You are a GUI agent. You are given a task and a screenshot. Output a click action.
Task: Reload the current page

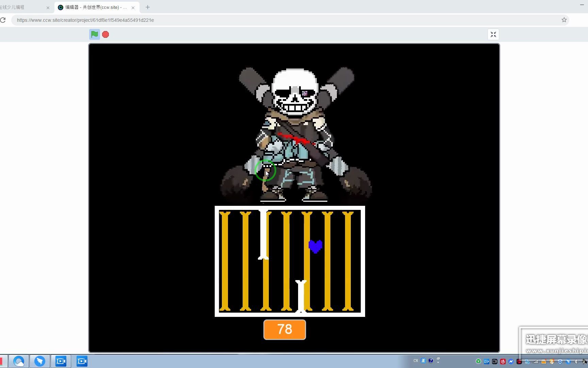point(3,20)
